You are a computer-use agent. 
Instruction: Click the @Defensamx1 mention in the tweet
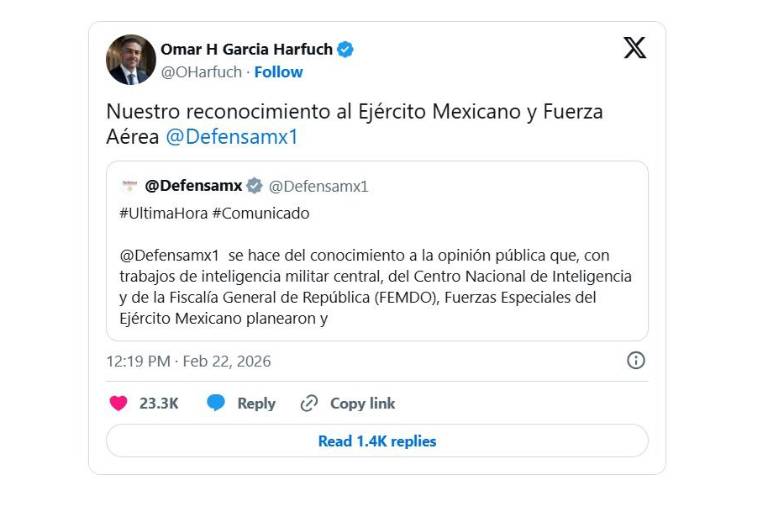(x=231, y=137)
